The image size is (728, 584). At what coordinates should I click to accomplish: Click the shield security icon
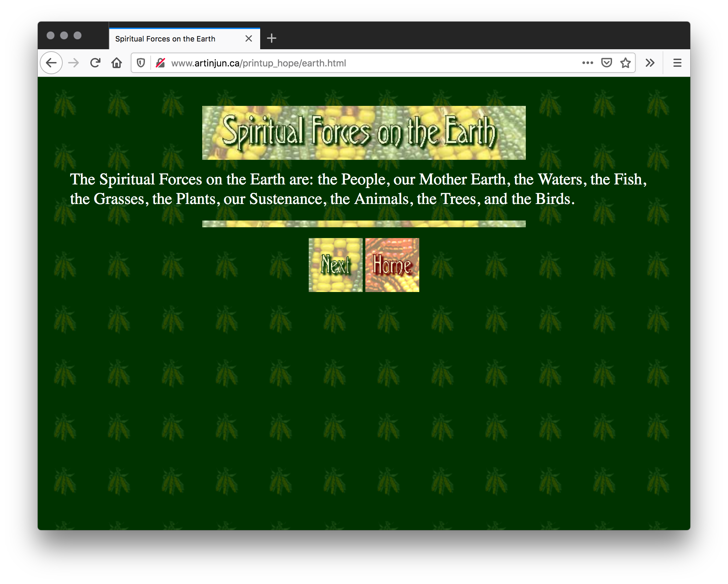coord(141,63)
